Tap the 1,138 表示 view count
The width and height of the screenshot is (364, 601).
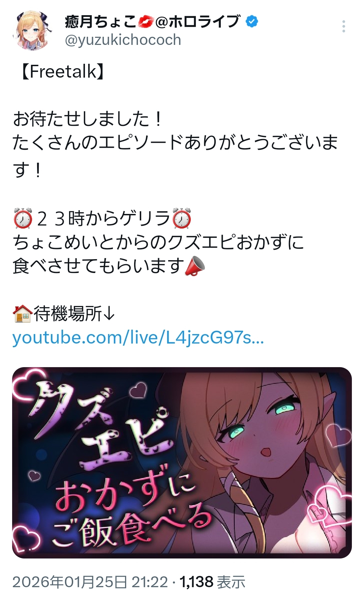tap(212, 582)
